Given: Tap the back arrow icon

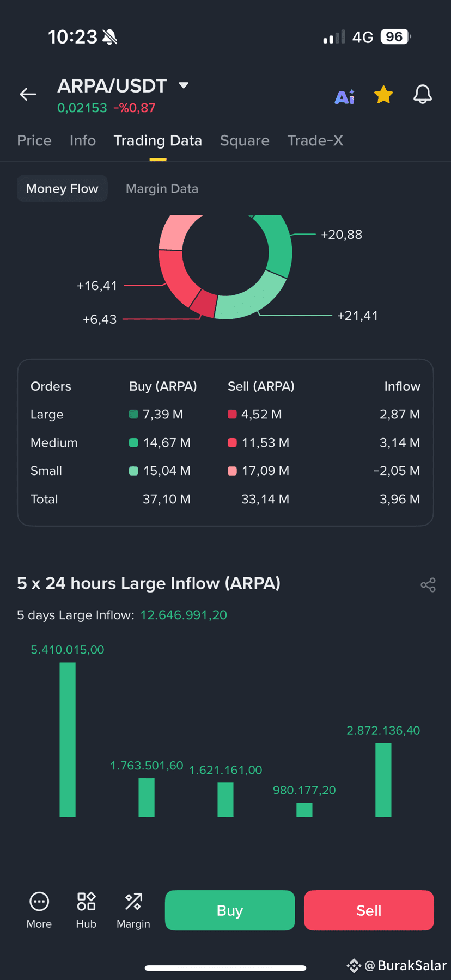Looking at the screenshot, I should point(28,94).
